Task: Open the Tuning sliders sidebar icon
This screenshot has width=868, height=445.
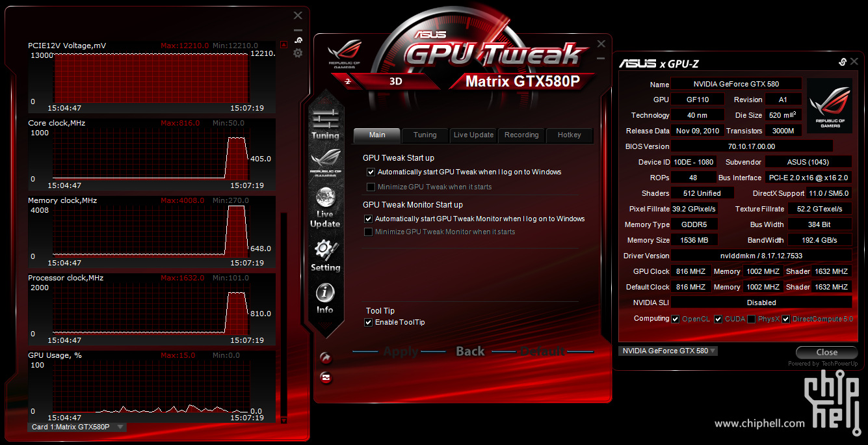Action: click(x=325, y=124)
